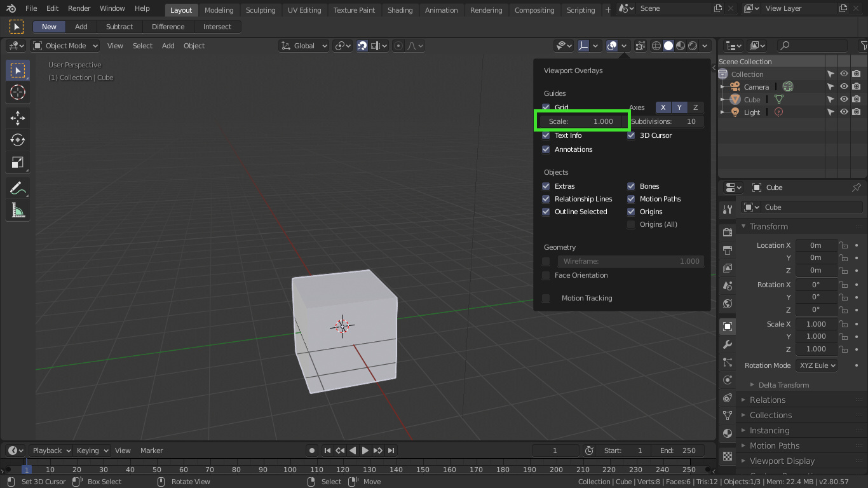Select the Rotate tool in the toolbar
Viewport: 868px width, 488px height.
click(x=17, y=140)
